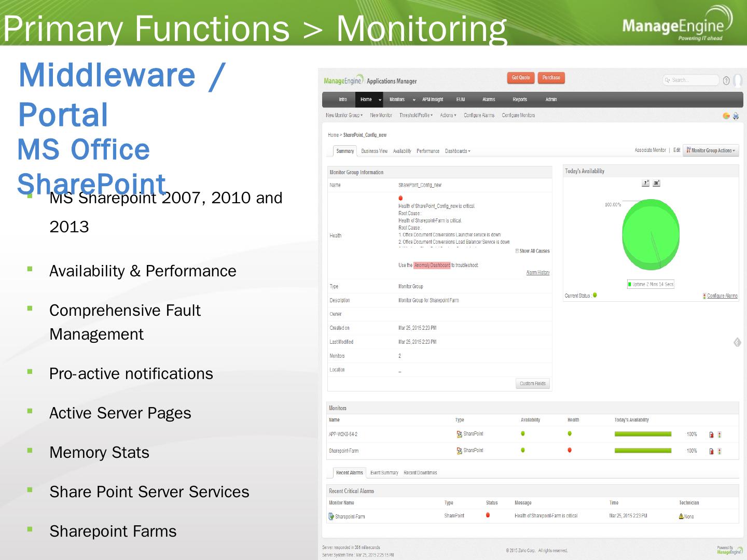Click the Associate Monitor link
Screen dimensions: 747x560
coord(651,150)
